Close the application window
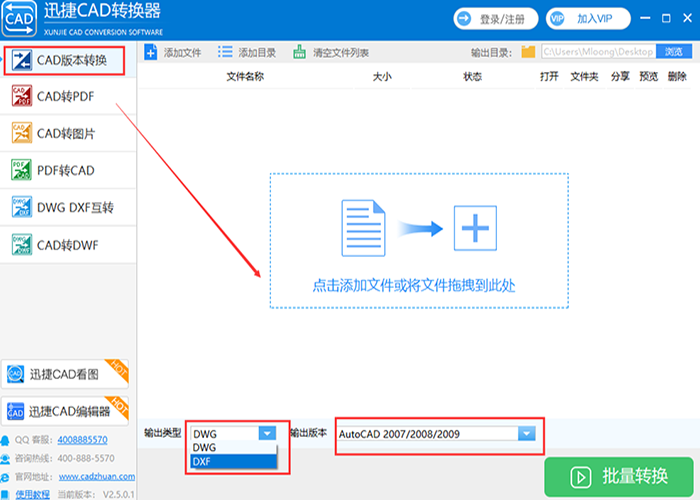 (688, 18)
